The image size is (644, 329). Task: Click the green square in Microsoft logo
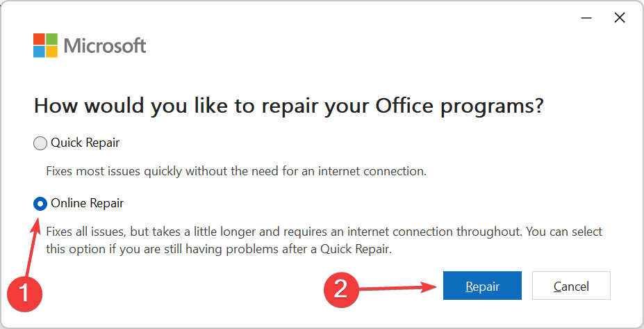(x=51, y=39)
